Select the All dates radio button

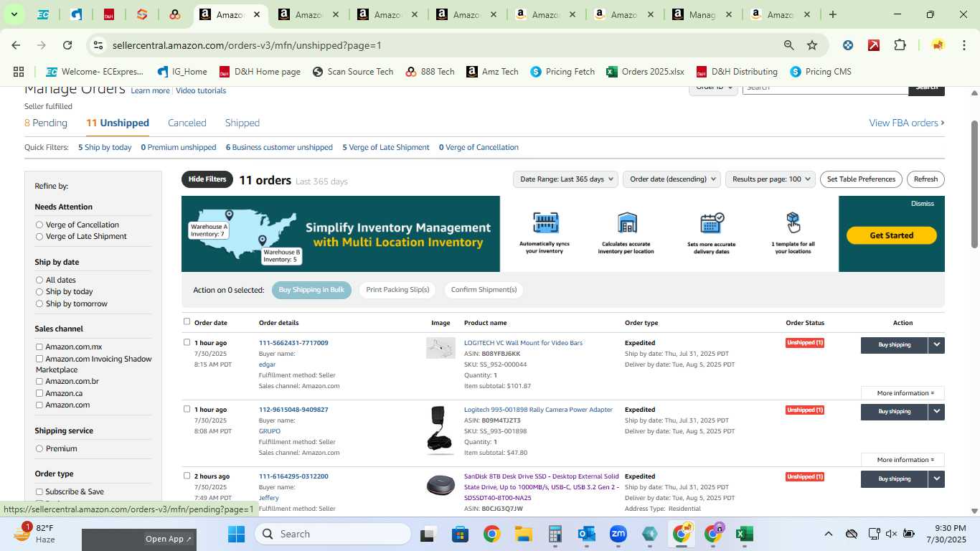[x=39, y=280]
